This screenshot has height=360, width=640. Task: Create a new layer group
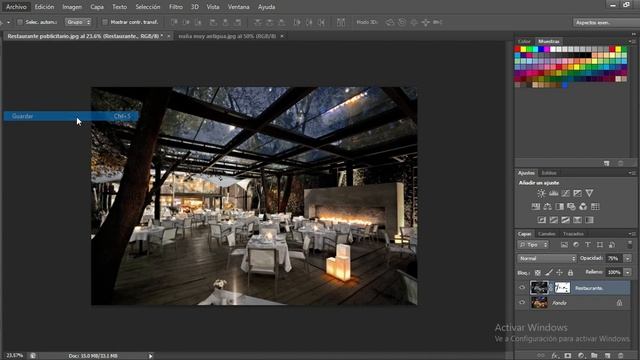594,356
